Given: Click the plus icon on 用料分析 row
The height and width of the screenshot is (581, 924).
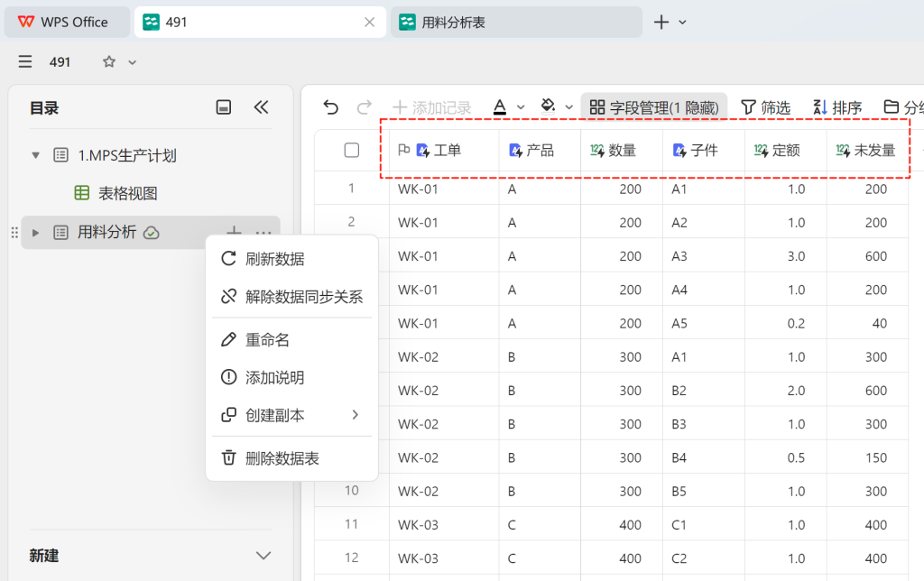Looking at the screenshot, I should (x=234, y=231).
